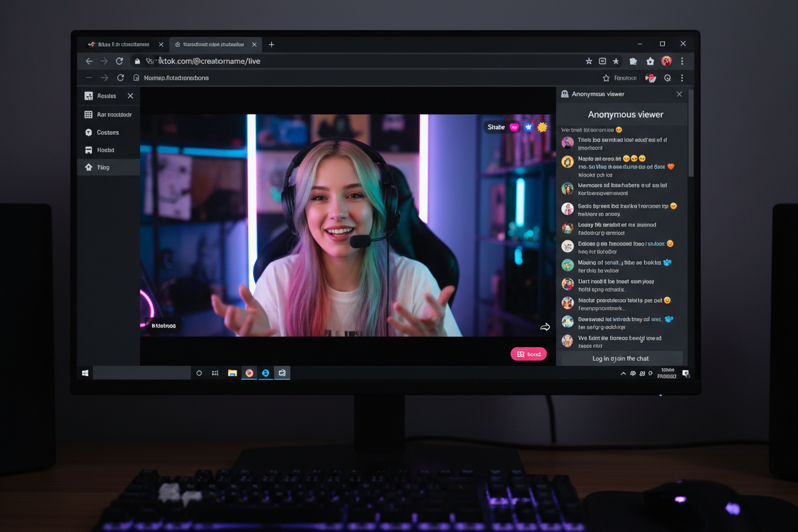Switch to the second browser tab
The width and height of the screenshot is (798, 532).
click(x=213, y=45)
